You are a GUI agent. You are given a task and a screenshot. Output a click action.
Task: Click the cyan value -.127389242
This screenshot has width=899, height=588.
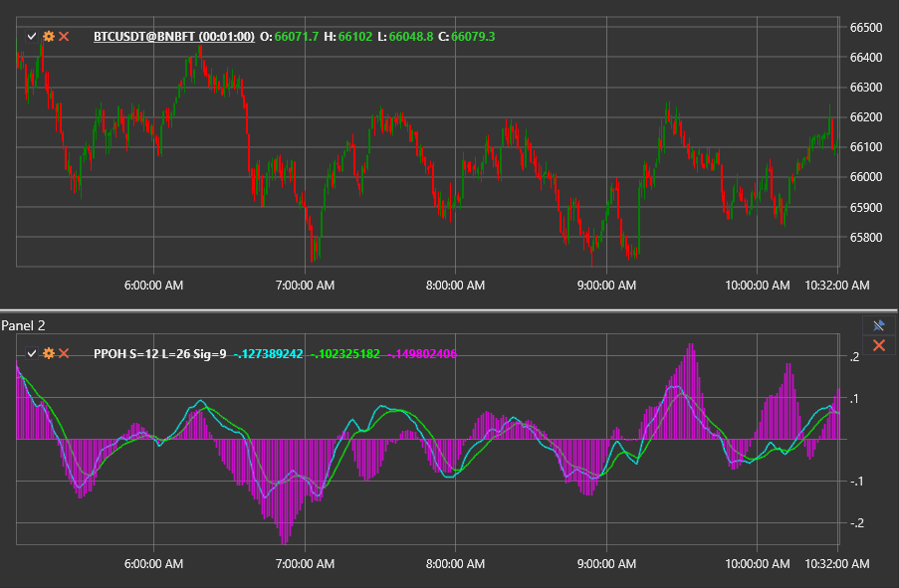coord(269,353)
